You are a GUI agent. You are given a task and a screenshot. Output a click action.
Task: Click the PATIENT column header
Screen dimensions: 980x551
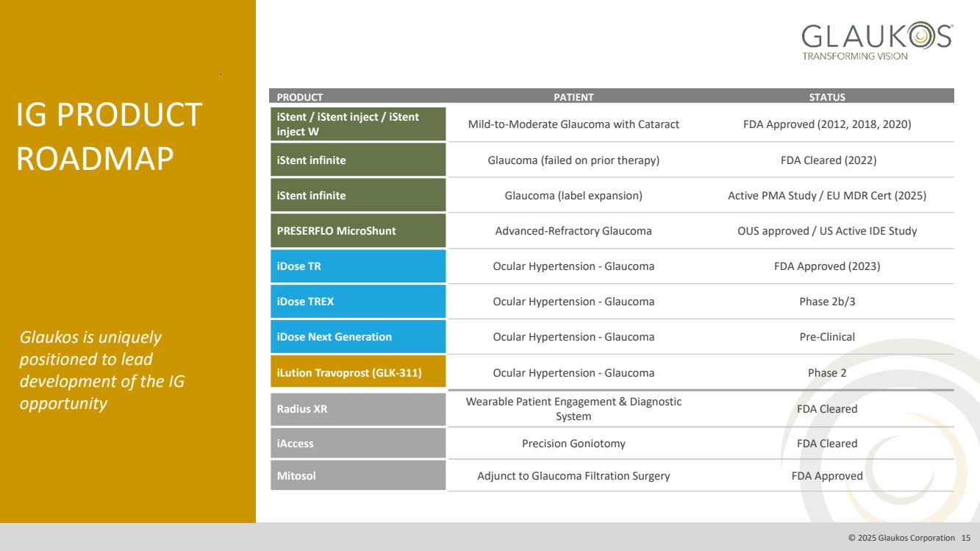pyautogui.click(x=573, y=97)
